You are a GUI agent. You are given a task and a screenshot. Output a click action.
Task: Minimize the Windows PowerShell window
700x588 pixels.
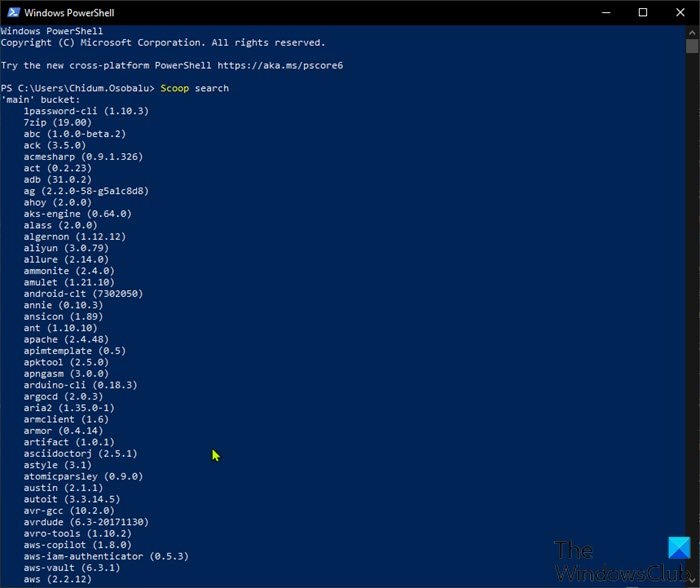click(606, 13)
